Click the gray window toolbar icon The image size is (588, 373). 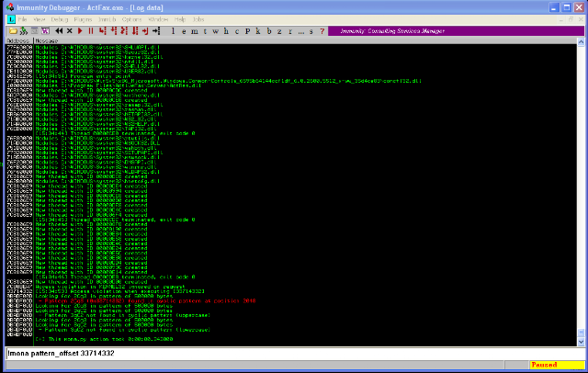tap(35, 31)
